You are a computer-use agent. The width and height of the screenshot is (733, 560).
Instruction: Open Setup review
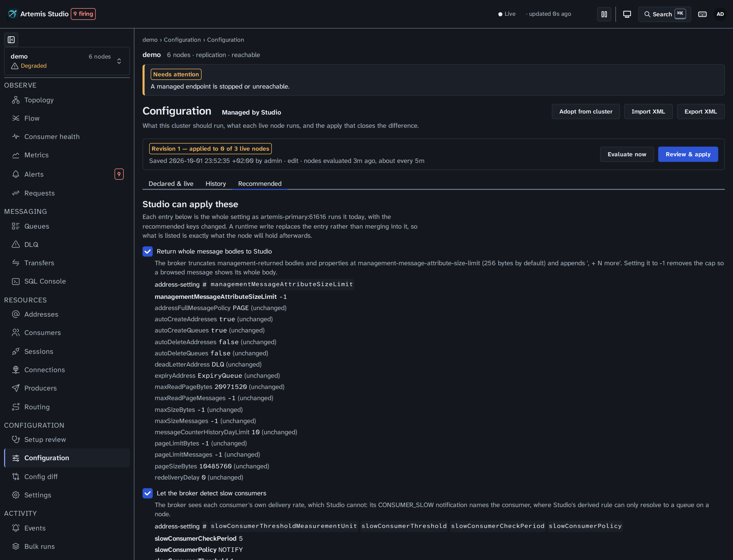(x=67, y=440)
